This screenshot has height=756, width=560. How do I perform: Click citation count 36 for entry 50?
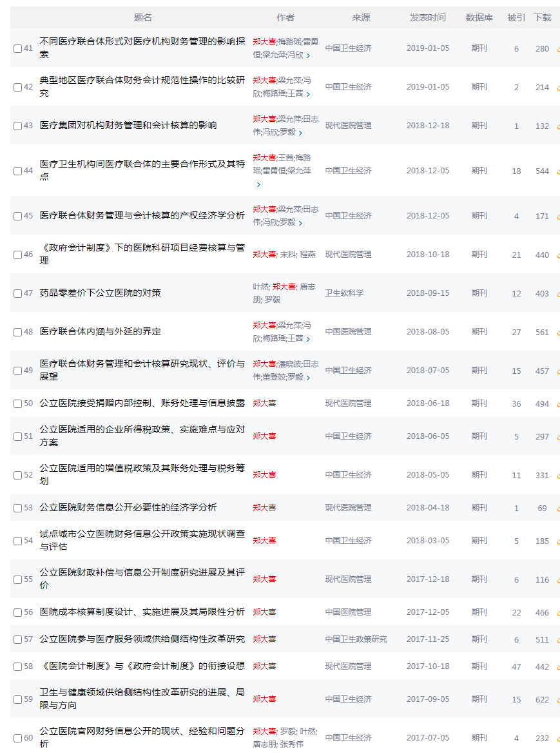pos(516,403)
